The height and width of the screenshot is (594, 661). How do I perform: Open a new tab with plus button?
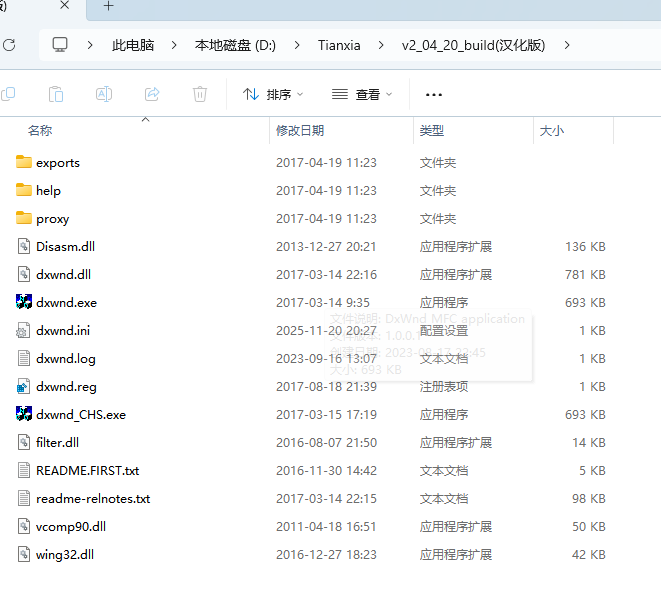pos(108,7)
